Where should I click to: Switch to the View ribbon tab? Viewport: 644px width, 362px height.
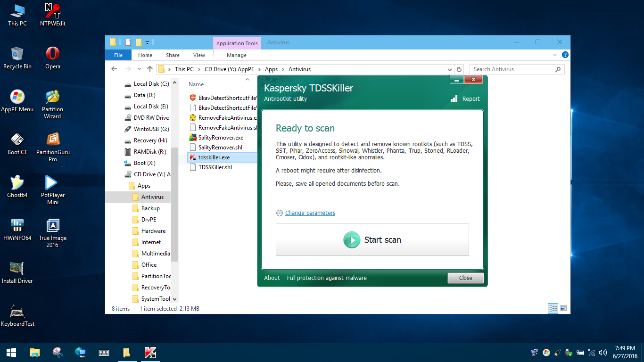199,55
